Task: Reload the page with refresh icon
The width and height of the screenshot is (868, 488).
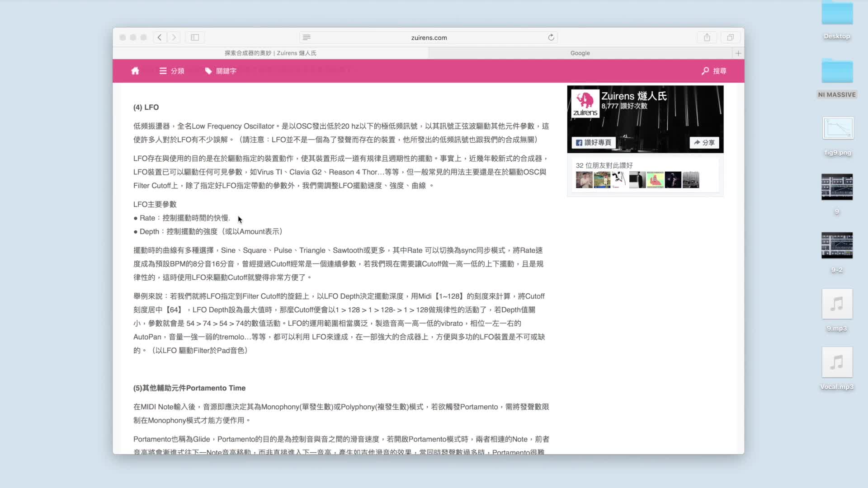Action: coord(551,38)
